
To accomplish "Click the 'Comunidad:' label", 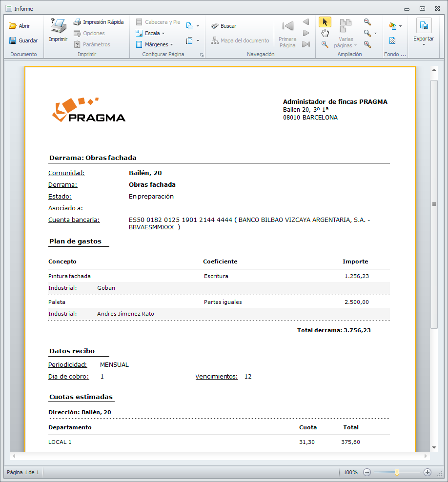I will 66,173.
